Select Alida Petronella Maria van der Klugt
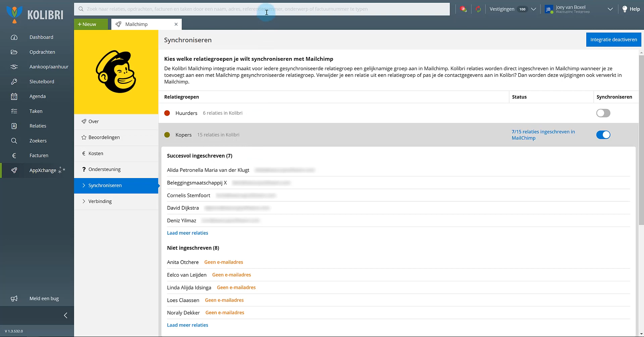644x337 pixels. 398,170
